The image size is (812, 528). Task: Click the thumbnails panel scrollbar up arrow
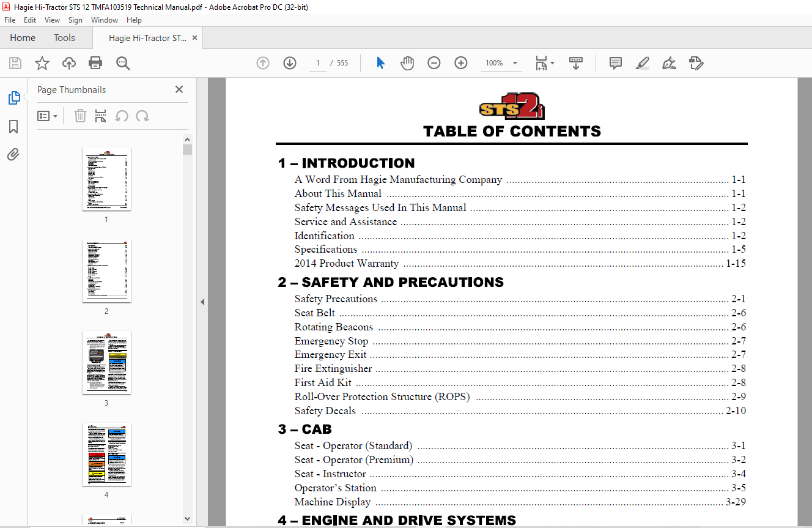(187, 139)
